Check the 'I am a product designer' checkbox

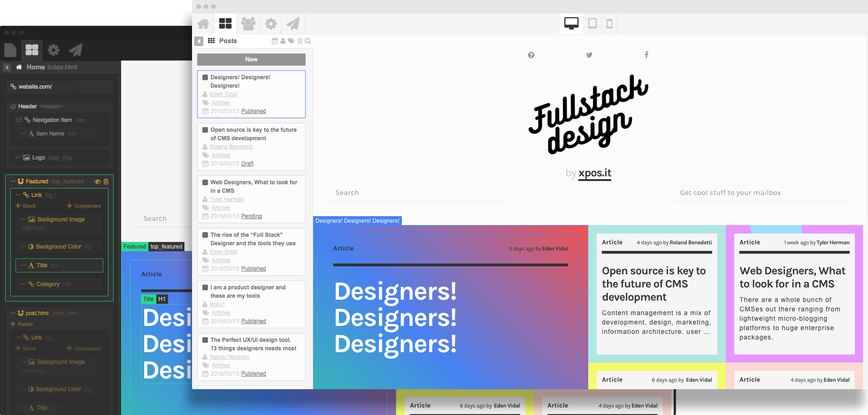[x=205, y=287]
